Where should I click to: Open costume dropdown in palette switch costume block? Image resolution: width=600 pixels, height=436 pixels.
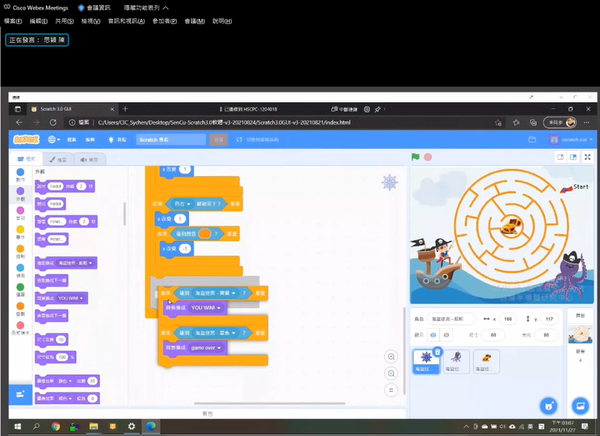point(75,263)
